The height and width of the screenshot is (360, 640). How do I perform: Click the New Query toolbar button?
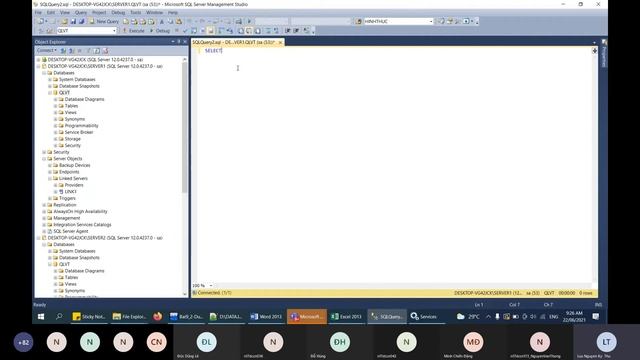(x=104, y=21)
